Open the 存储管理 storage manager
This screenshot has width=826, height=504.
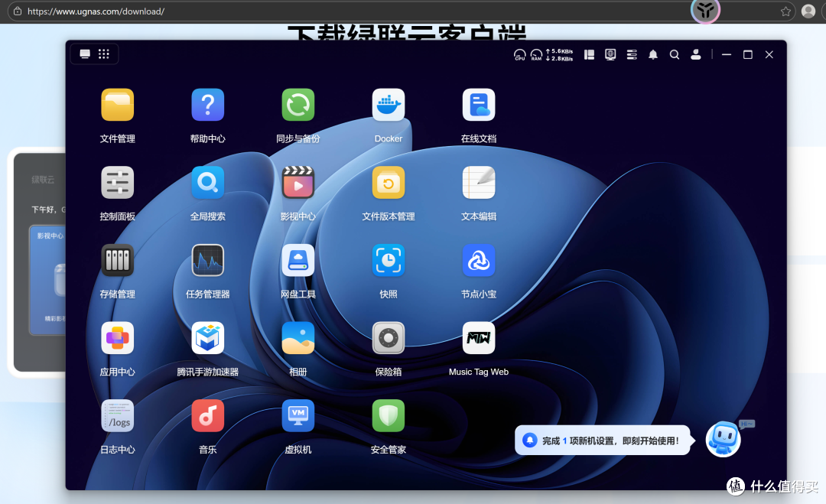click(118, 261)
